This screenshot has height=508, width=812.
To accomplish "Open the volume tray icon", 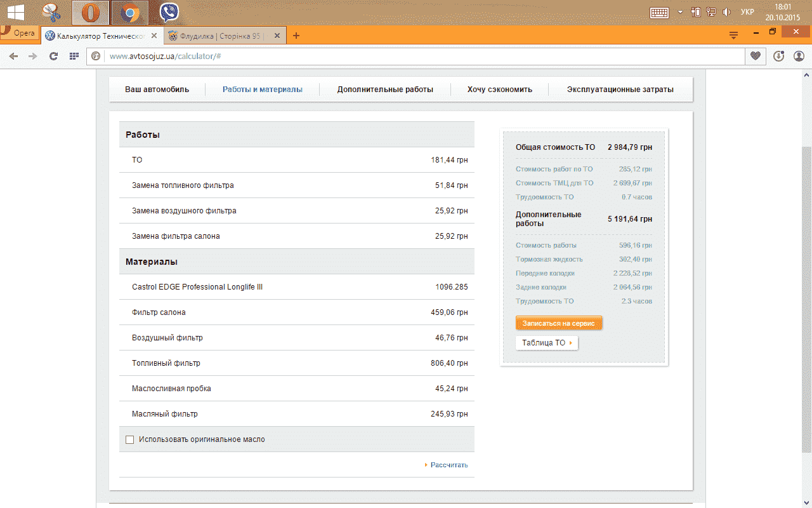I will (x=727, y=12).
